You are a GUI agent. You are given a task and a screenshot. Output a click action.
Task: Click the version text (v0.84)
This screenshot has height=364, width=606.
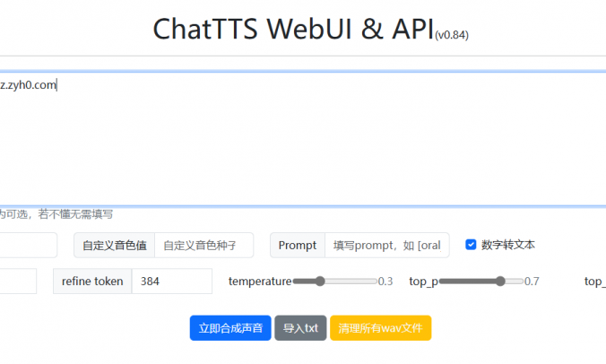(x=452, y=35)
